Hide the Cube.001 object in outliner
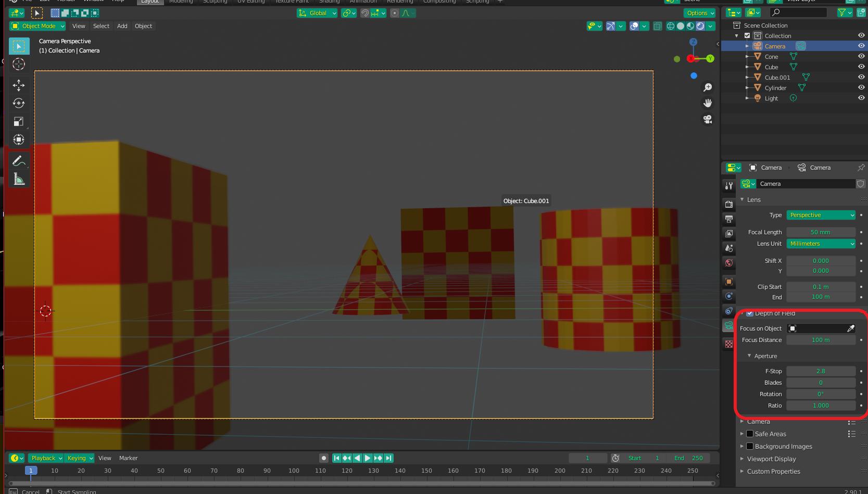The width and height of the screenshot is (868, 494). pos(861,77)
